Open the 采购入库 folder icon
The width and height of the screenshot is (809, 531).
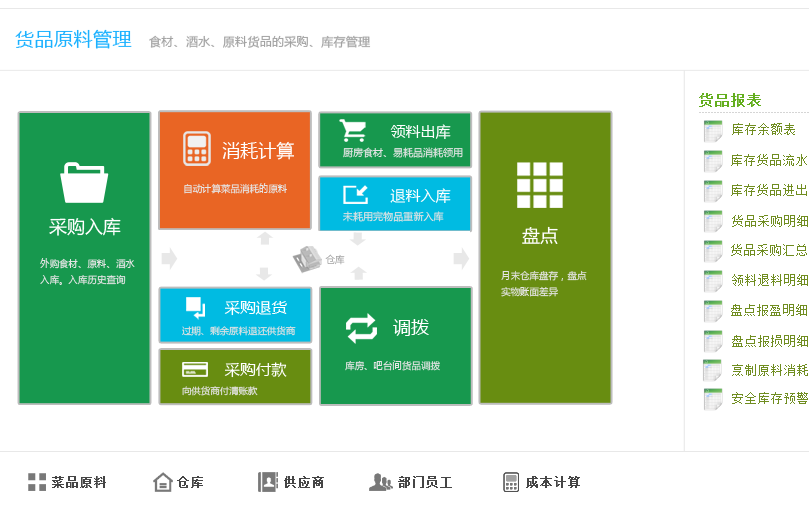point(84,183)
